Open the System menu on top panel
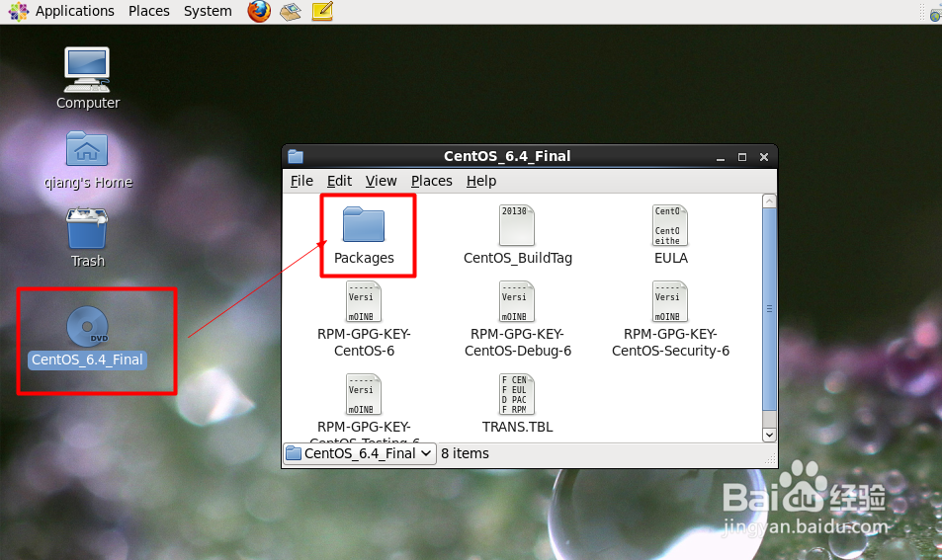 [x=208, y=11]
